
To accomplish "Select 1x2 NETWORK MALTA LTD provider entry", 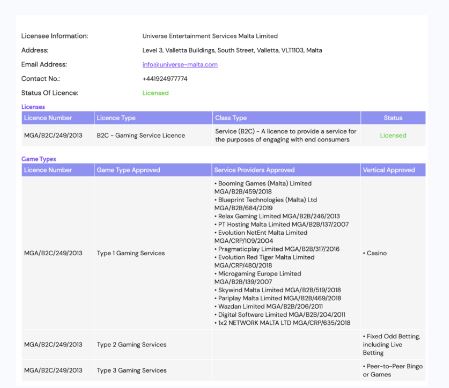I will (282, 323).
